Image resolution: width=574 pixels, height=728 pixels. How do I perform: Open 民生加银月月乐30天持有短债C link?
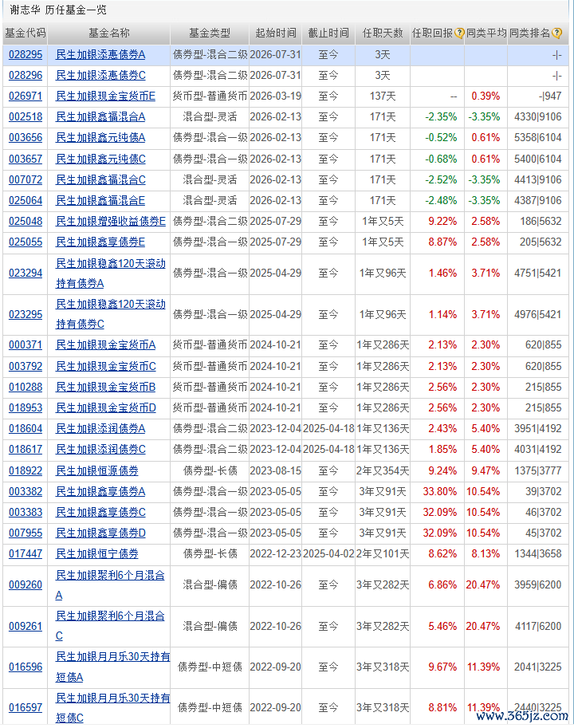[x=112, y=708]
